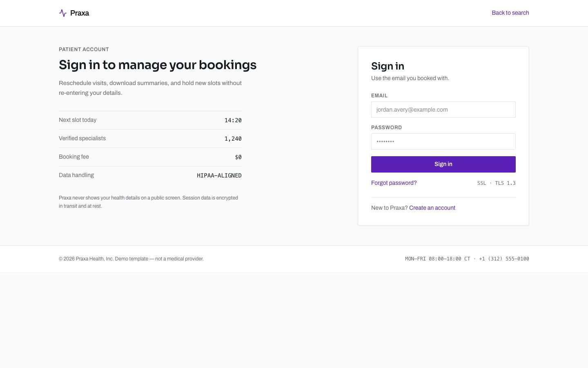The image size is (588, 368).
Task: Click 'Use the email you booked with.' text
Action: click(x=410, y=78)
